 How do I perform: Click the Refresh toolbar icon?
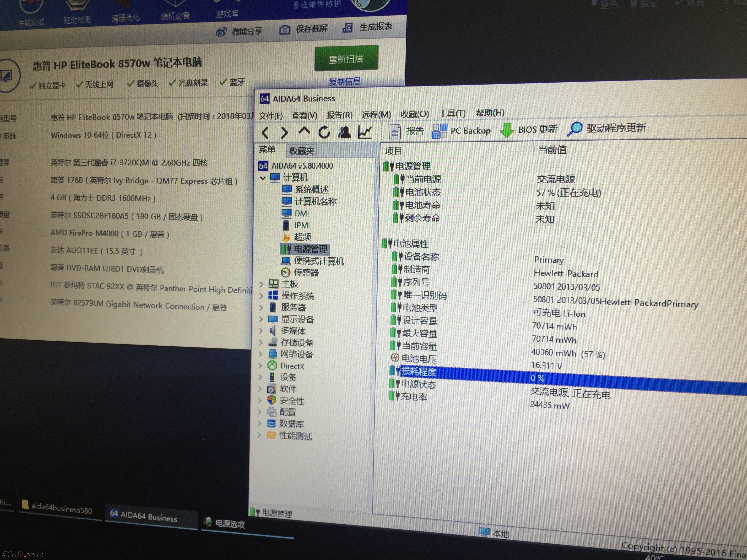point(324,132)
